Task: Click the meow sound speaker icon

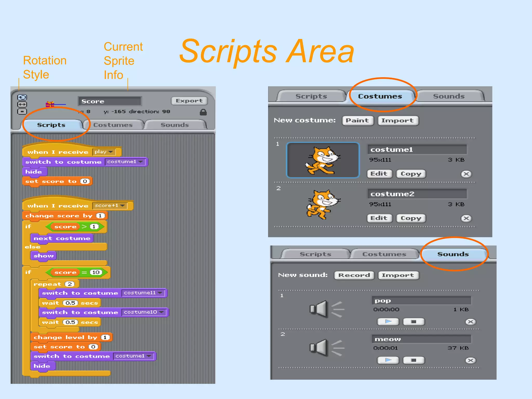Action: click(x=327, y=348)
